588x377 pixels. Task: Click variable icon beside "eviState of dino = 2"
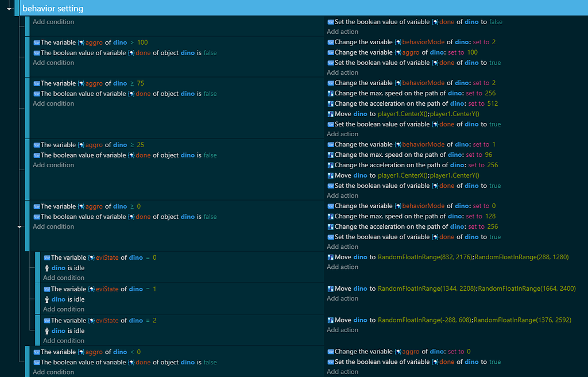[x=47, y=321]
